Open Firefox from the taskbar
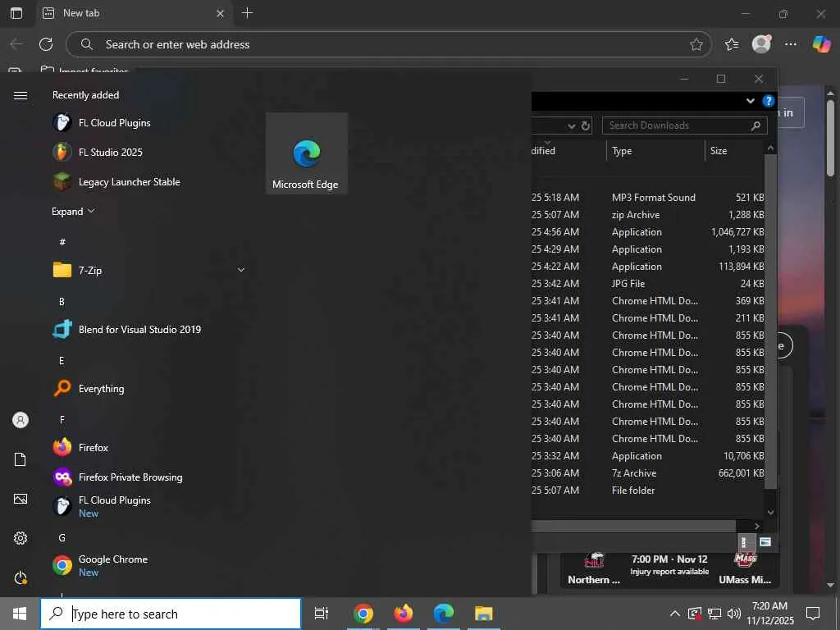The height and width of the screenshot is (630, 840). pyautogui.click(x=404, y=614)
